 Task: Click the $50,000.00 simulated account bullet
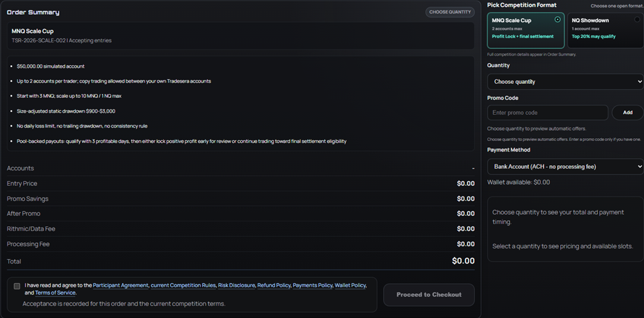pos(50,66)
